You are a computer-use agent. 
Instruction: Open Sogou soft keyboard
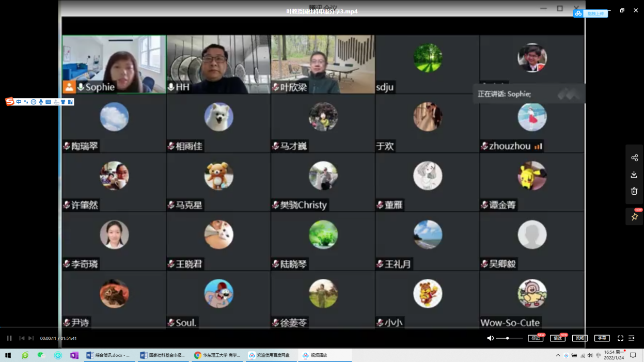tap(48, 102)
